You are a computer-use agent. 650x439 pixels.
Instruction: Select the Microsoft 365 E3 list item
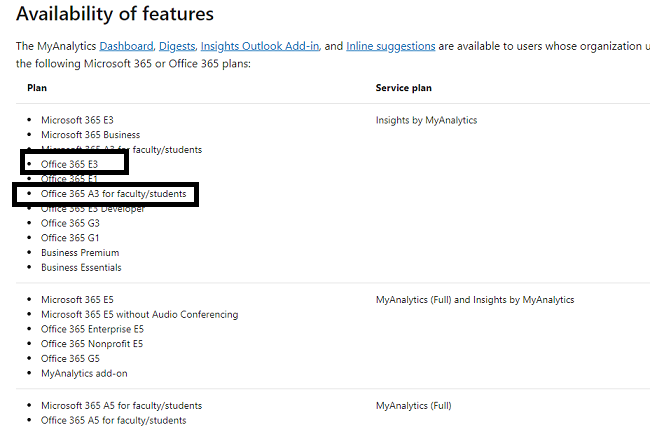(x=77, y=120)
